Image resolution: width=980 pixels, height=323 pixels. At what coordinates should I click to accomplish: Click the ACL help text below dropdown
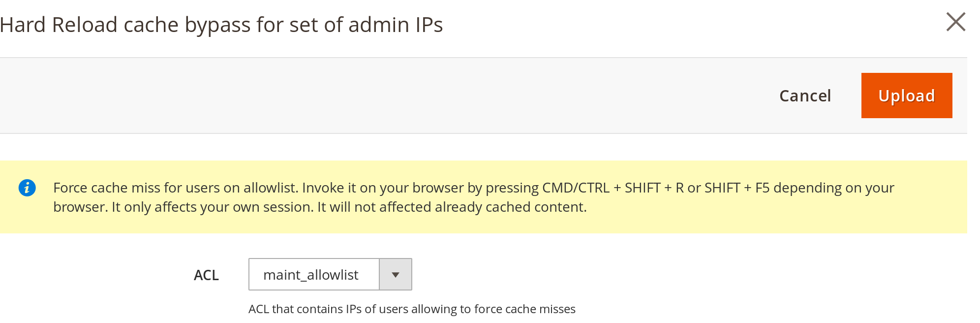pos(412,309)
